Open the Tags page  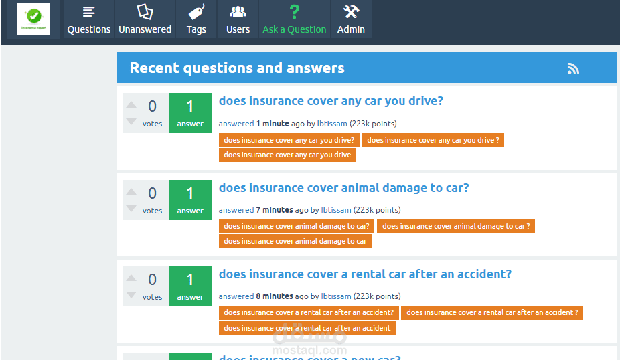pos(196,19)
